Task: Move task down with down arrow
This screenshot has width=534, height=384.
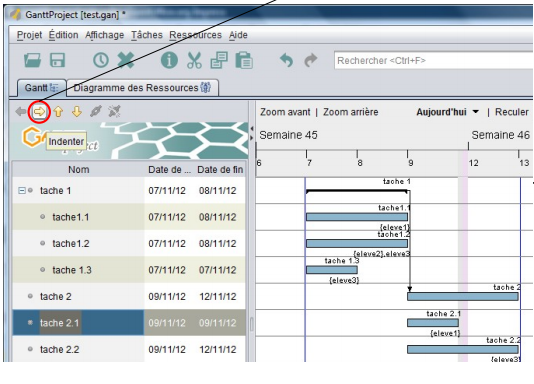Action: pyautogui.click(x=77, y=111)
